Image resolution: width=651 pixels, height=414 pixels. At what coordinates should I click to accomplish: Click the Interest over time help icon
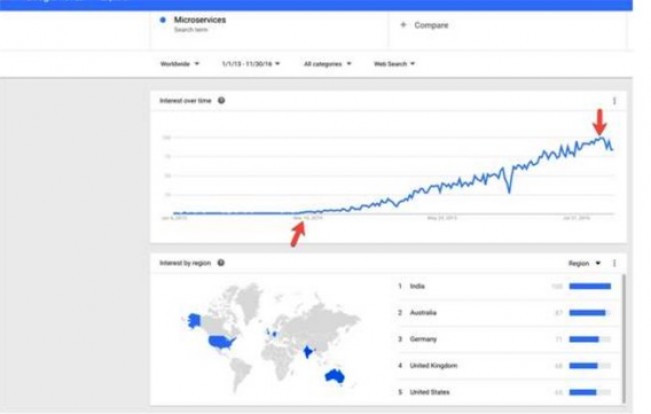[x=221, y=100]
